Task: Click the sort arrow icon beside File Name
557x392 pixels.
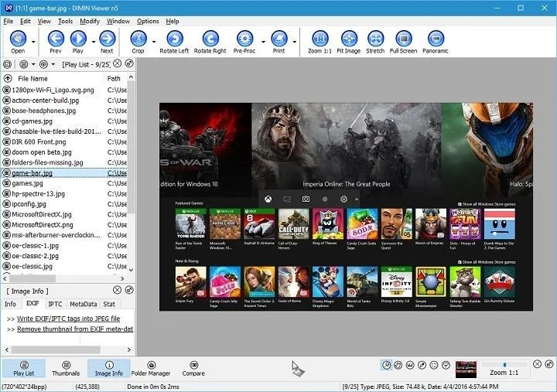Action: pyautogui.click(x=8, y=78)
